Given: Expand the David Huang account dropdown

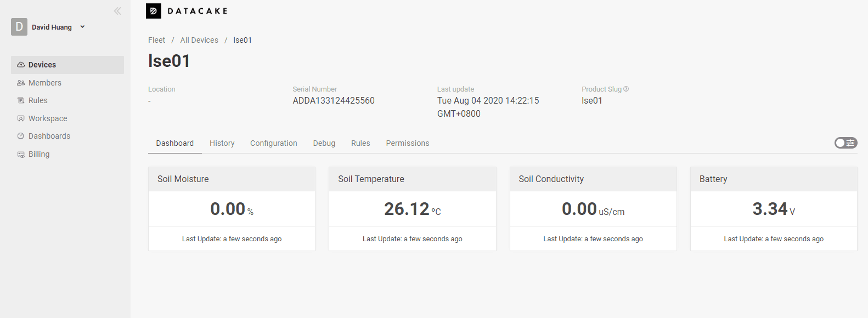Looking at the screenshot, I should (x=82, y=26).
